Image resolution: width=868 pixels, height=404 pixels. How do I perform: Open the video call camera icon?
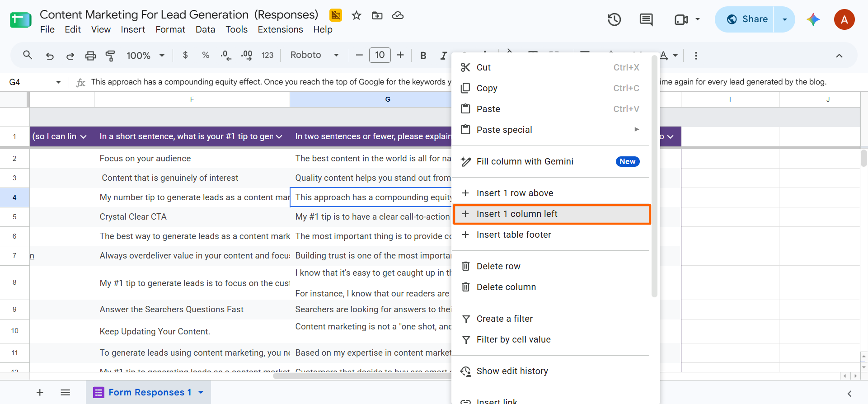point(681,19)
